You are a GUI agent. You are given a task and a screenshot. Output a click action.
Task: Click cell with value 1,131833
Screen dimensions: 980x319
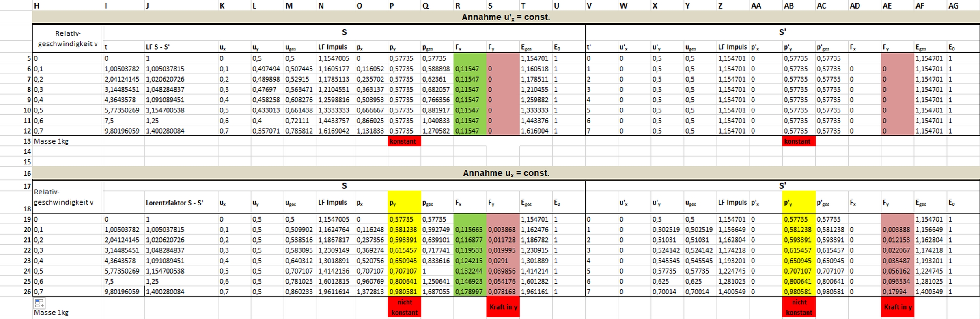[x=371, y=131]
